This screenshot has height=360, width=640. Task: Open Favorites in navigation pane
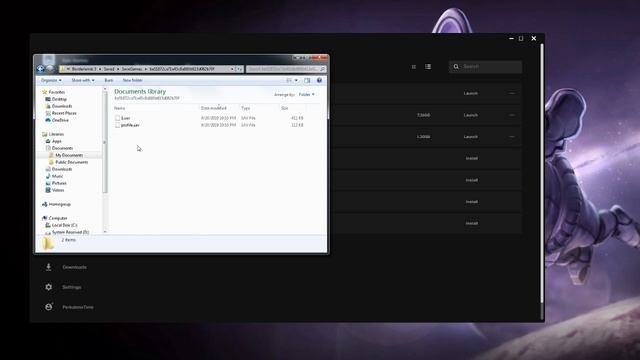tap(57, 92)
